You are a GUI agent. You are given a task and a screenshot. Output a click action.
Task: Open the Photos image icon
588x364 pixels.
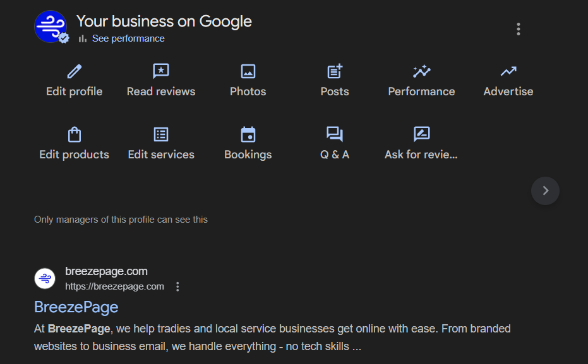pyautogui.click(x=248, y=71)
